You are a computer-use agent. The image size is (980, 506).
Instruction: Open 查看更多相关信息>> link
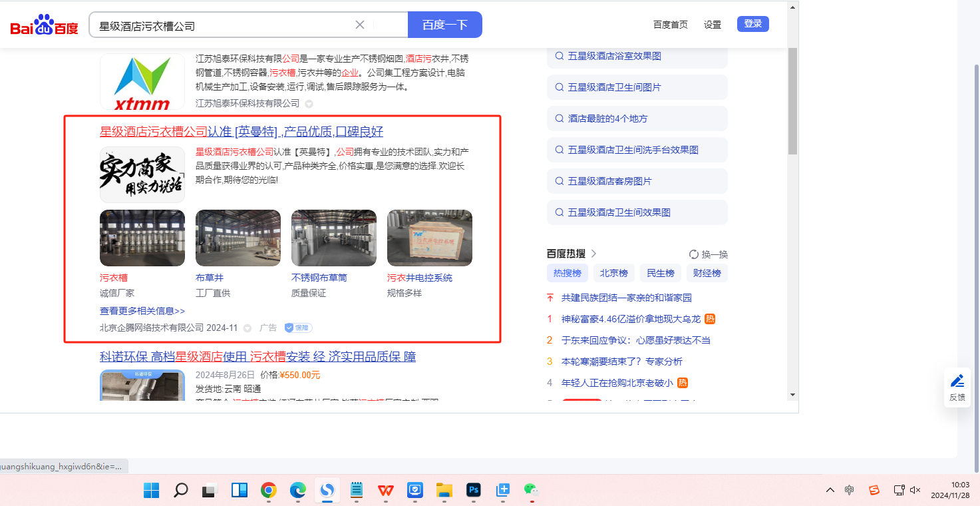coord(142,311)
